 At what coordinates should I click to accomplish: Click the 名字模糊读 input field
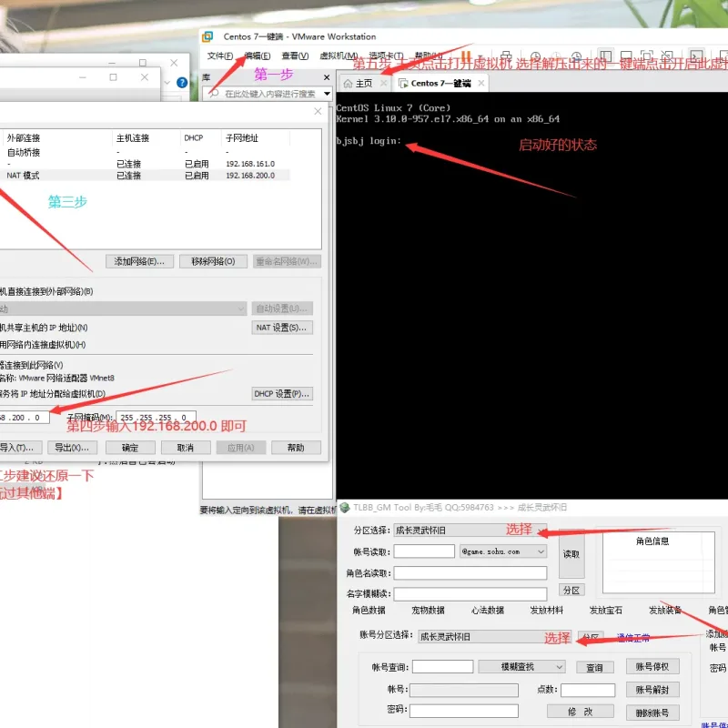470,594
